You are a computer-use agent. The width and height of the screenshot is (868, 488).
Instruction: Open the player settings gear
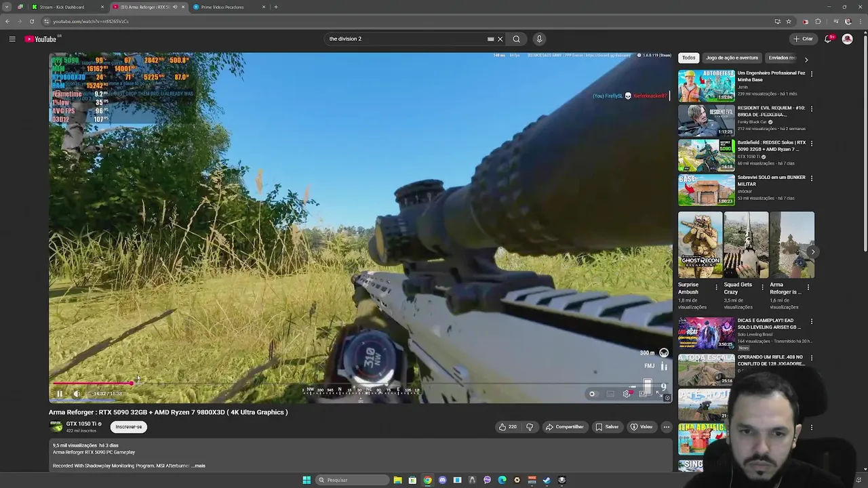point(627,394)
